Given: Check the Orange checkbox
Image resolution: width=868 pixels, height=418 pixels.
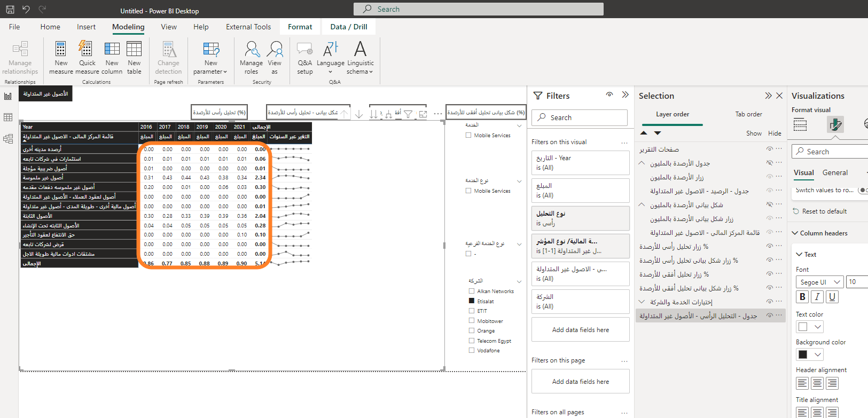Looking at the screenshot, I should tap(472, 331).
